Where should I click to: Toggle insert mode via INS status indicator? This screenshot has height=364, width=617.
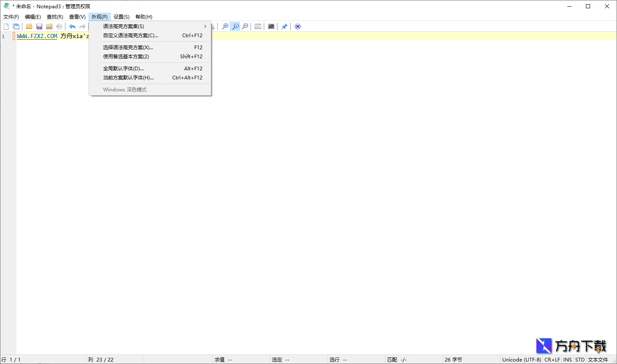[x=567, y=359]
